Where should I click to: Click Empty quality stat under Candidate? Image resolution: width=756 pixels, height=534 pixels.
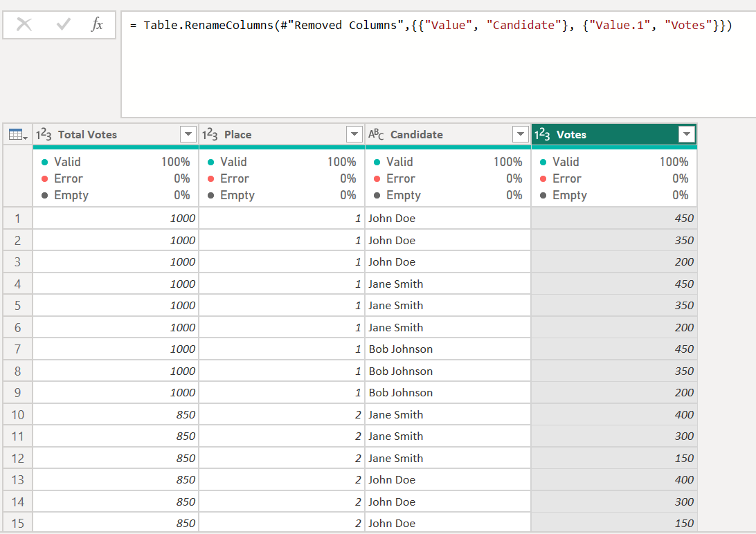pos(448,195)
